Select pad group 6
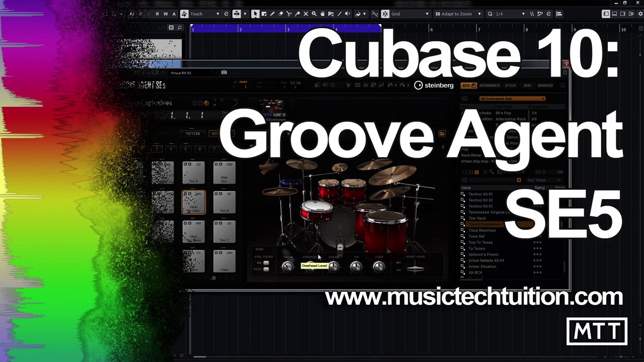 200,149
